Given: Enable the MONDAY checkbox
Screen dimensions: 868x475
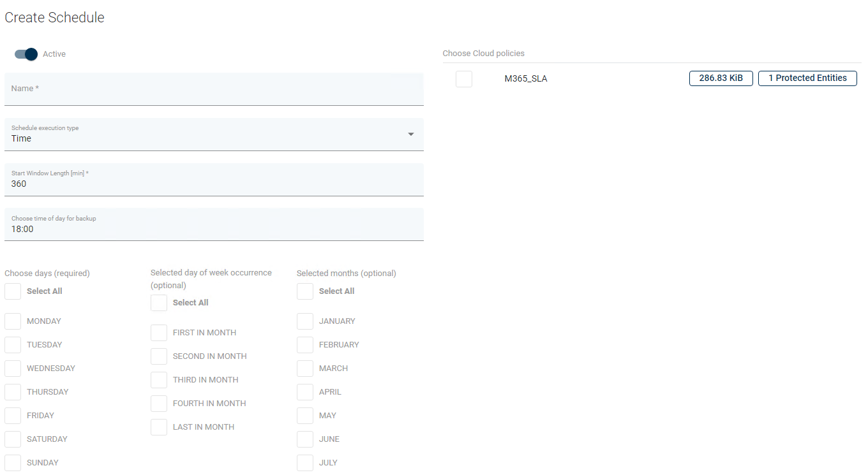Looking at the screenshot, I should pos(13,321).
